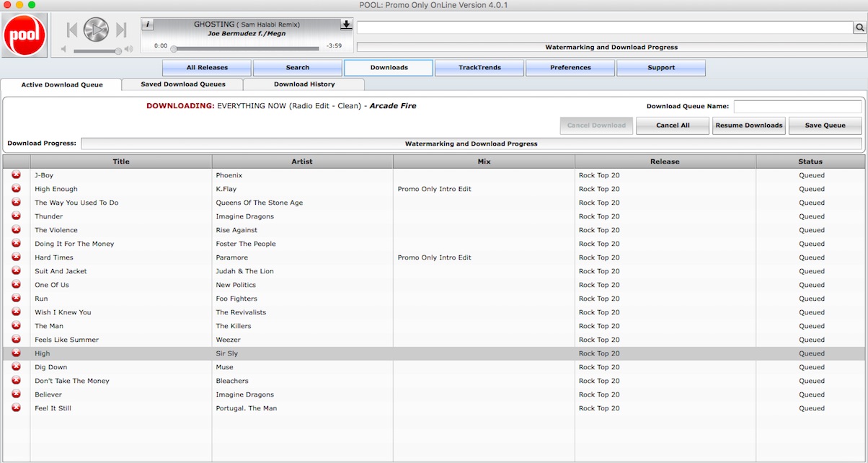Screen dimensions: 868x463
Task: Remove Run by Foo Fighters
Action: [x=16, y=299]
